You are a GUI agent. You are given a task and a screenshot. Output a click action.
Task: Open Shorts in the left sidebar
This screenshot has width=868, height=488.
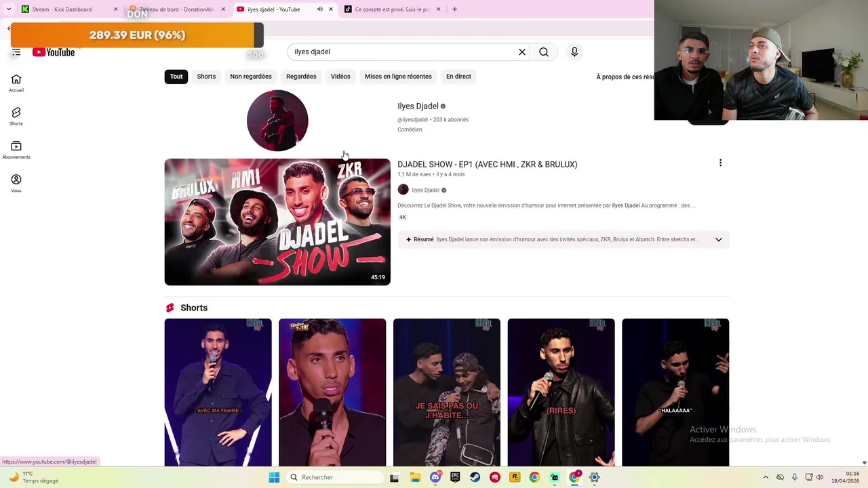click(16, 117)
